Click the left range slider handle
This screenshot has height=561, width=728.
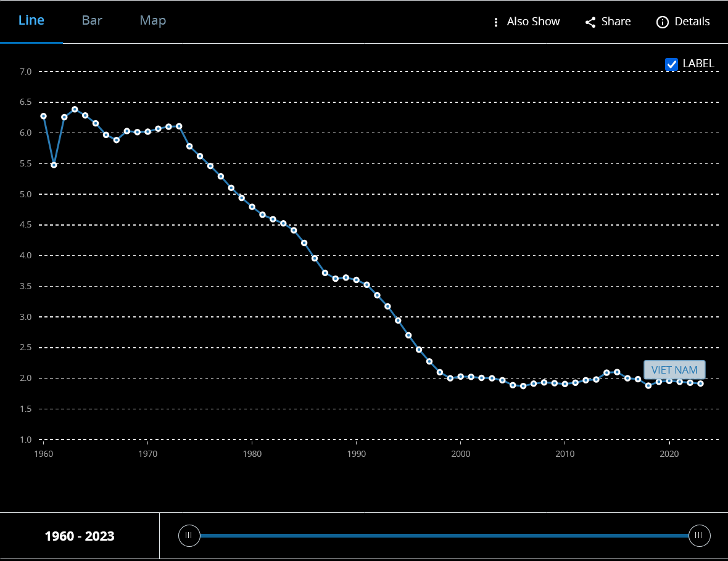189,536
